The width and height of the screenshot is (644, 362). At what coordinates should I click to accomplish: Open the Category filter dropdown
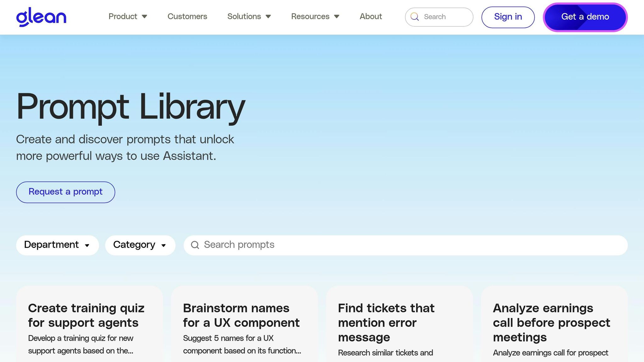coord(140,245)
